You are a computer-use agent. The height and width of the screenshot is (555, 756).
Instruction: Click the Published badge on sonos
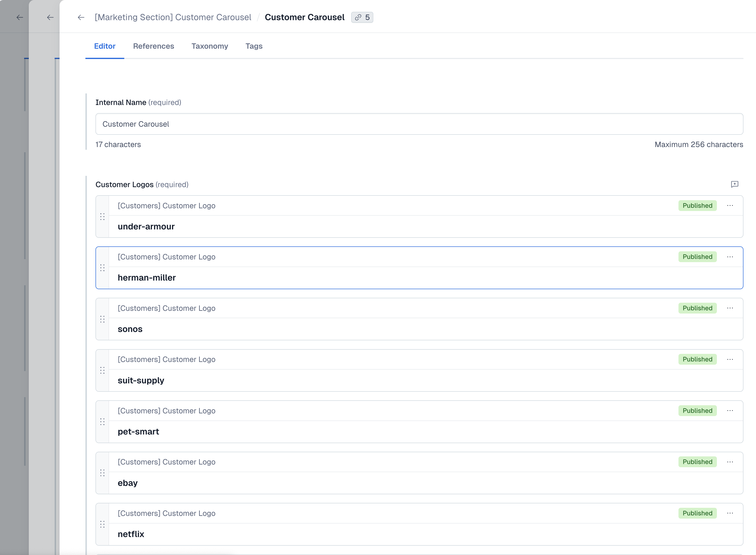697,308
